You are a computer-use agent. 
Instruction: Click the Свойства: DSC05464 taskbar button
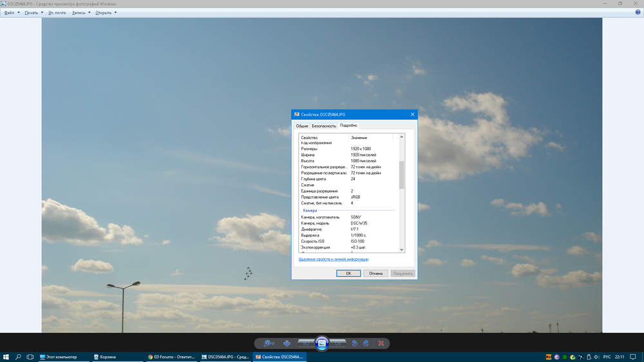279,357
